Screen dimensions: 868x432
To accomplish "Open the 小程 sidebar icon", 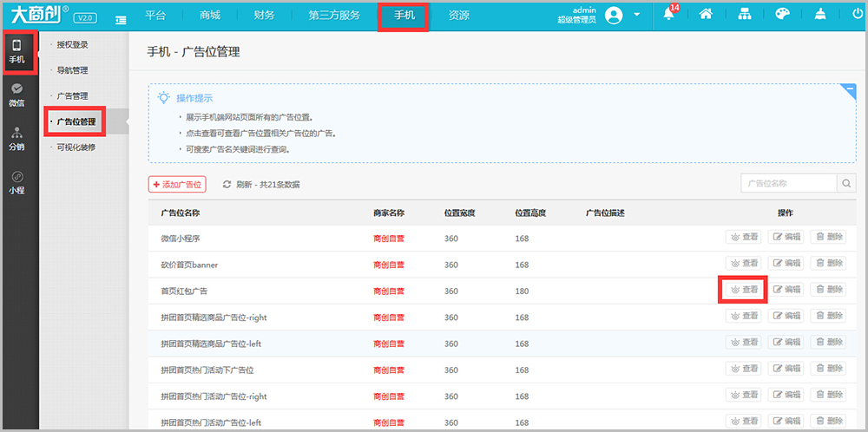I will (16, 182).
